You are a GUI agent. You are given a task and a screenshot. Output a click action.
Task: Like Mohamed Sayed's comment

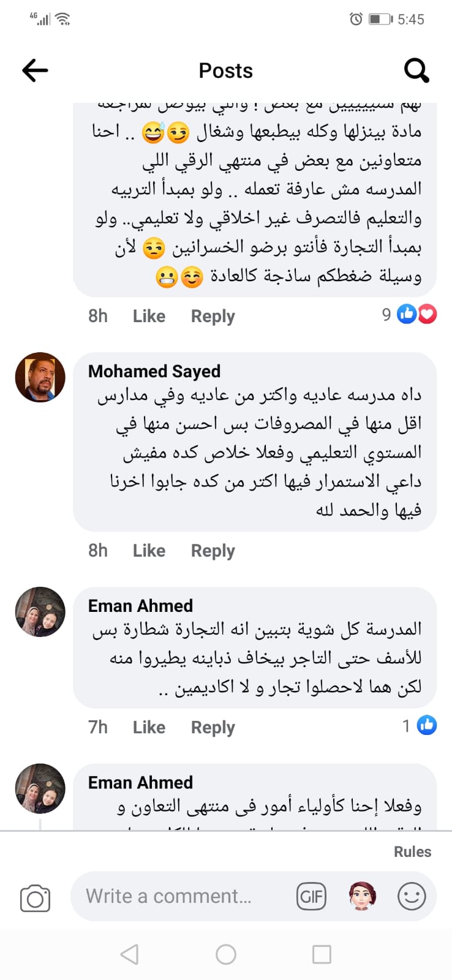pos(149,551)
